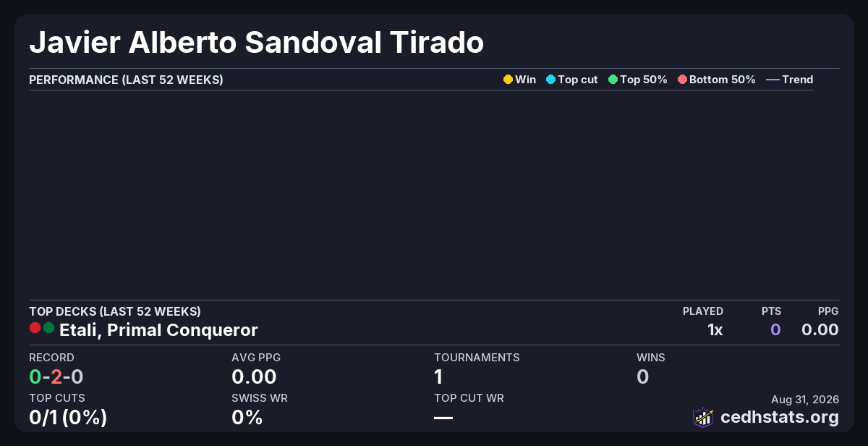868x446 pixels.
Task: Toggle the Trend legend label
Action: [x=798, y=80]
